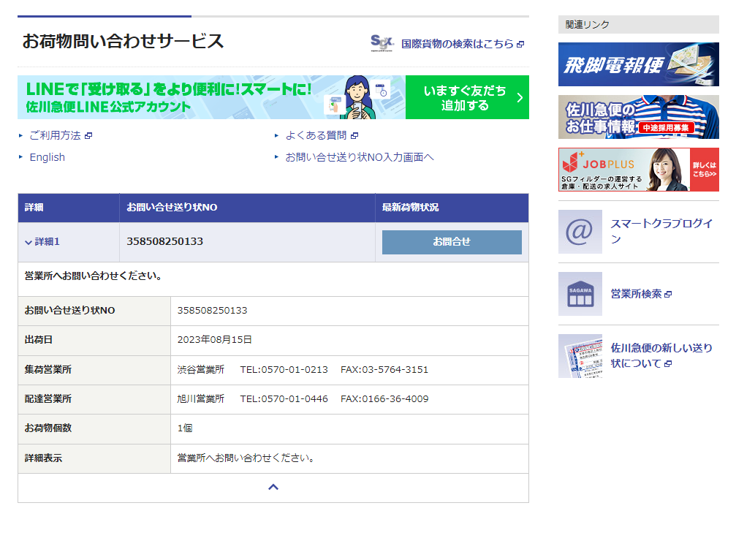Select tracking number 358508250133 in header row

click(164, 241)
